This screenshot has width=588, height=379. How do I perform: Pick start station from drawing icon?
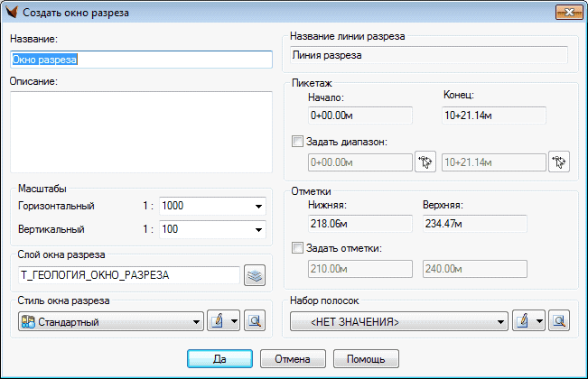[x=425, y=162]
